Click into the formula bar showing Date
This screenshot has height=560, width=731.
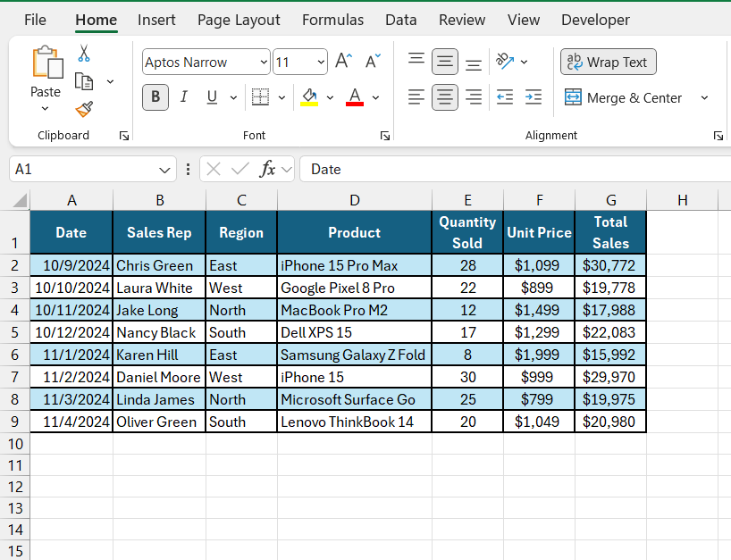pyautogui.click(x=515, y=169)
